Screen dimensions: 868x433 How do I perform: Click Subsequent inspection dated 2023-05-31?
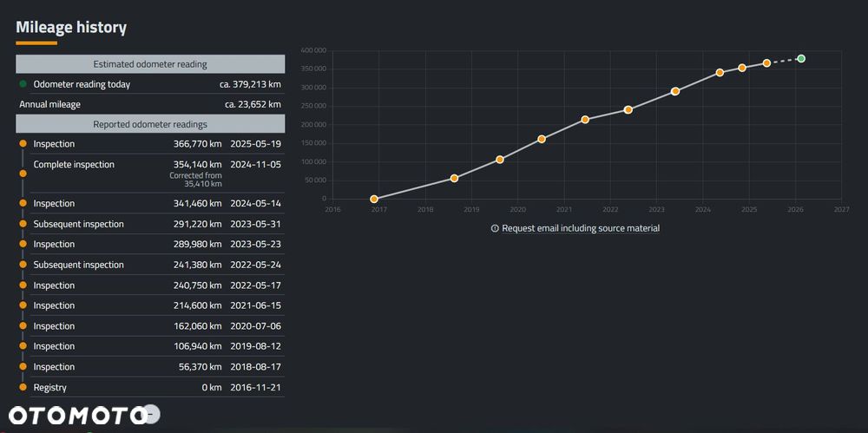78,224
